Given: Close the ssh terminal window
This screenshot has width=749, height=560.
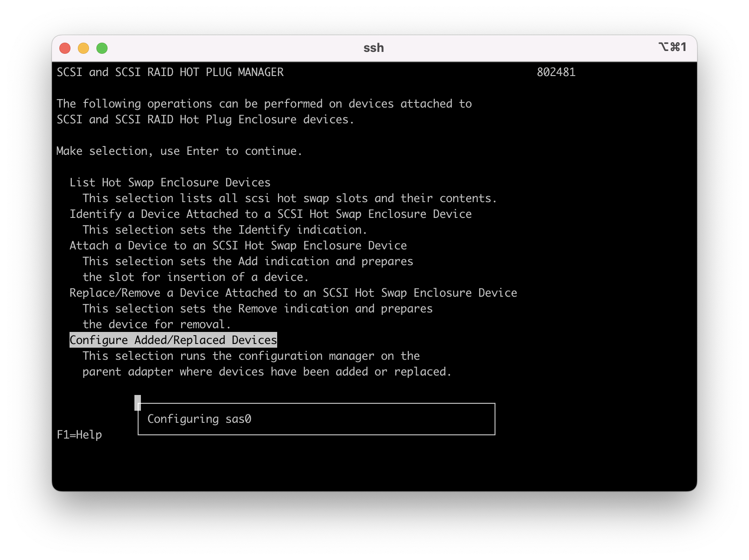Looking at the screenshot, I should pyautogui.click(x=65, y=48).
